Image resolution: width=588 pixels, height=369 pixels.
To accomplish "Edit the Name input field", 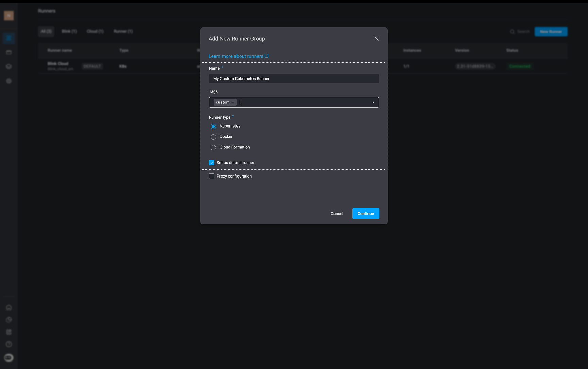I will [294, 79].
